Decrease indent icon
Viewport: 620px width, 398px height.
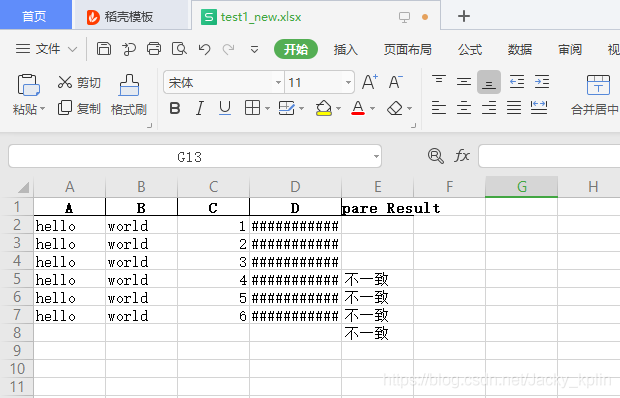tap(516, 82)
